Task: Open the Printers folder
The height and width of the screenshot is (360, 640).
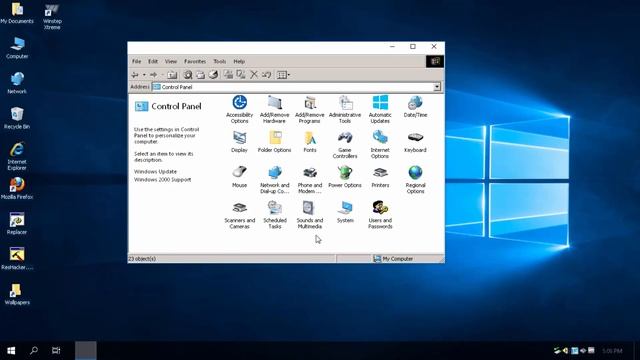Action: tap(380, 177)
